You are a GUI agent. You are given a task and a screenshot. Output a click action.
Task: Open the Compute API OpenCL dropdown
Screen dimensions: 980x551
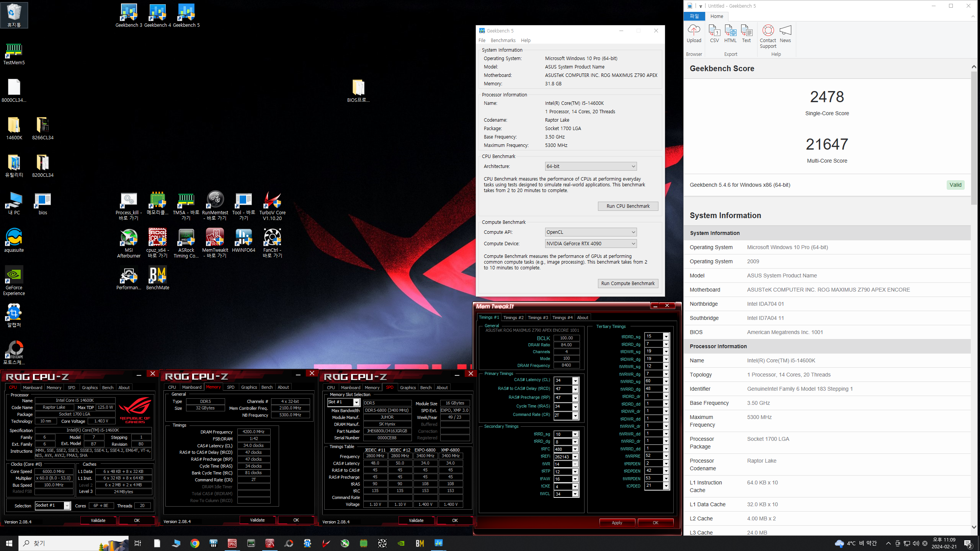pos(591,232)
